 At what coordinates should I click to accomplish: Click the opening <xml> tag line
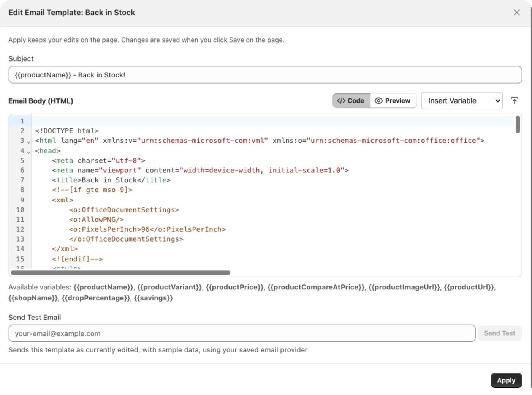coord(63,200)
